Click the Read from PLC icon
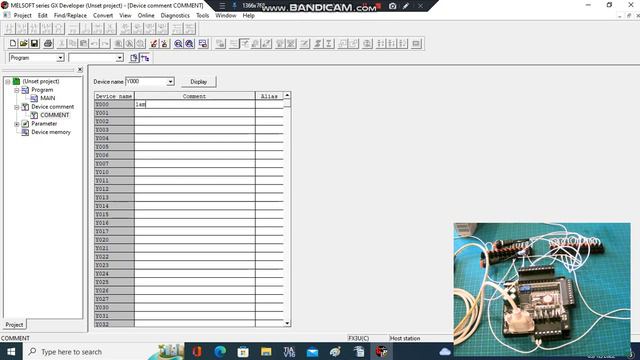Viewport: 640px width, 360px height. click(x=164, y=43)
